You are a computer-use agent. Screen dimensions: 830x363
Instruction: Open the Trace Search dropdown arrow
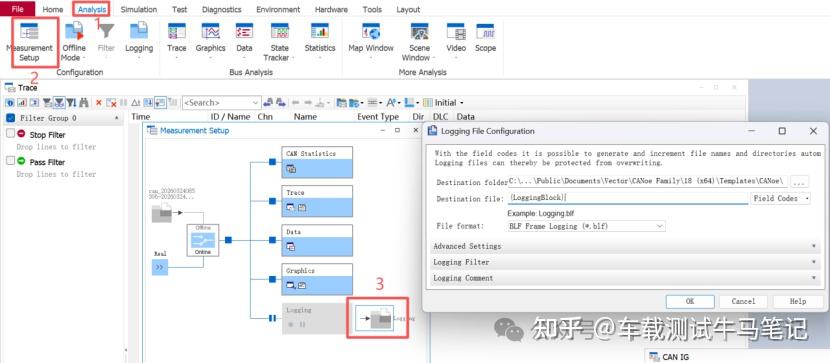[256, 103]
